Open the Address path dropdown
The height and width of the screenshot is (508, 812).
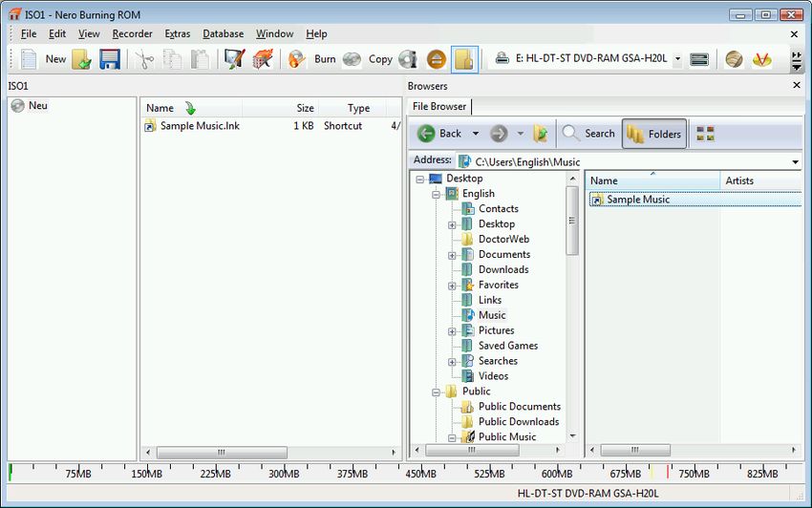[x=795, y=162]
